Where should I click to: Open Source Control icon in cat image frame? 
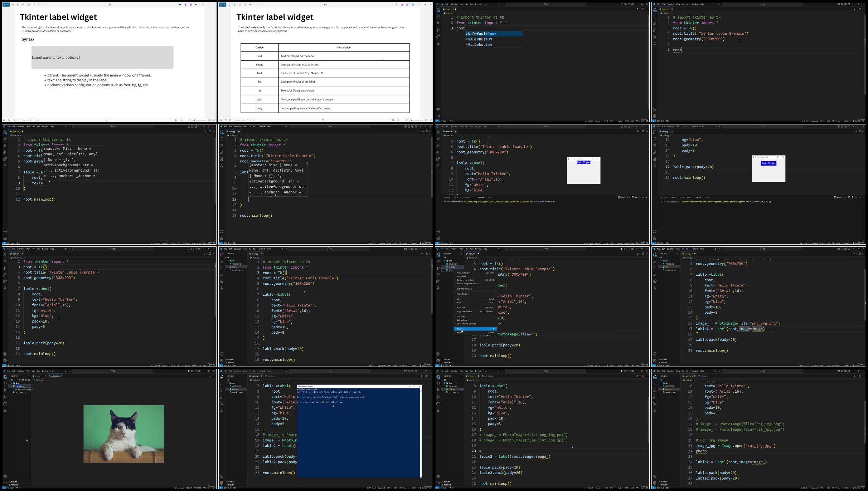[5, 390]
